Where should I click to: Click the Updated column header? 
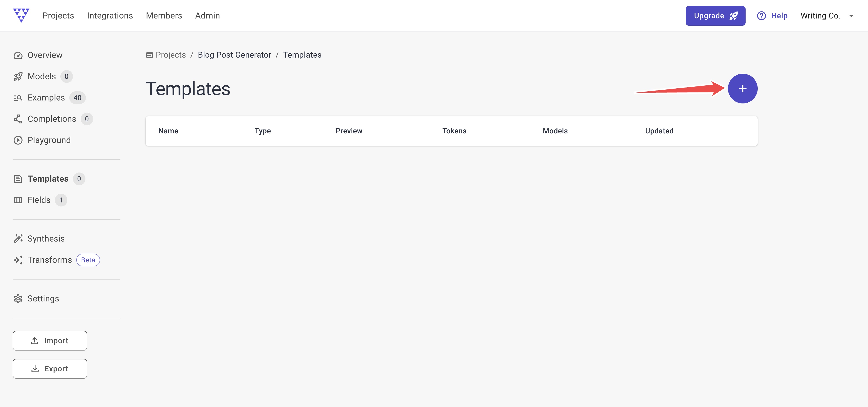[659, 131]
